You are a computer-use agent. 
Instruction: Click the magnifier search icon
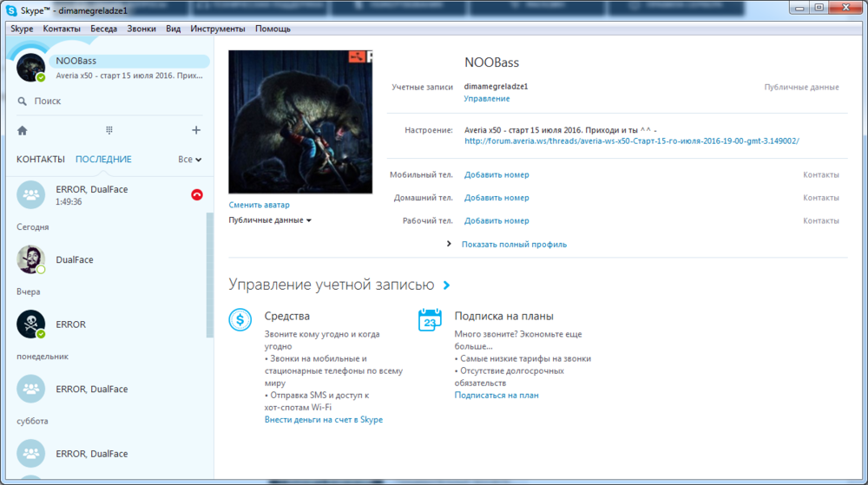(x=23, y=102)
